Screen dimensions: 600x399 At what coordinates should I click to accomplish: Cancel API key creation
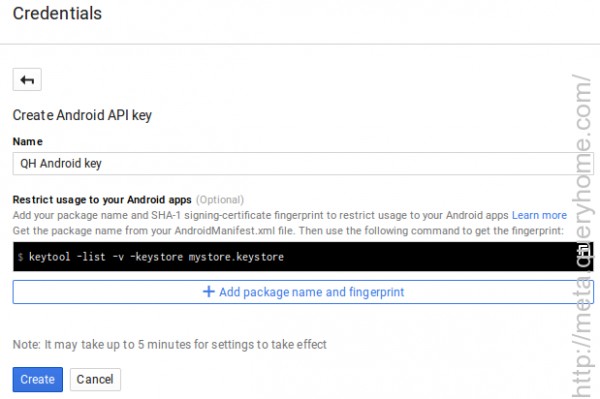tap(95, 379)
